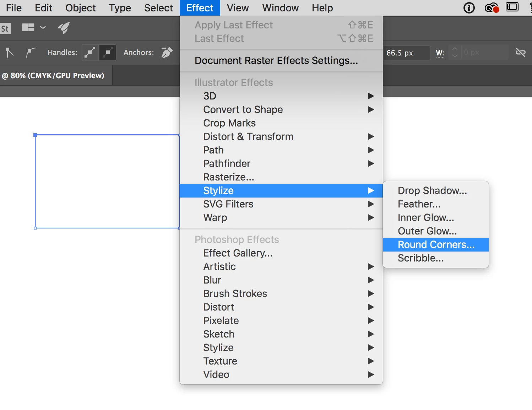The width and height of the screenshot is (532, 410).
Task: Expand the Pathfinder effects submenu
Action: click(281, 163)
